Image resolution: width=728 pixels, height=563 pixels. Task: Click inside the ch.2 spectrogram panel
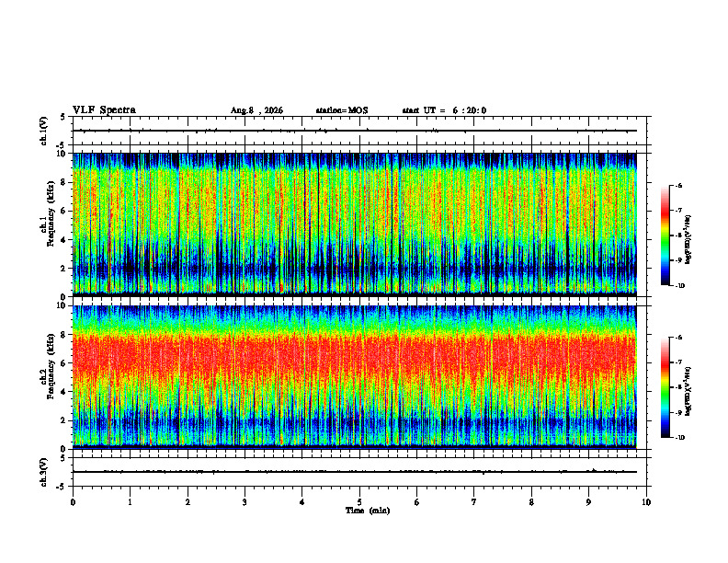click(x=354, y=377)
